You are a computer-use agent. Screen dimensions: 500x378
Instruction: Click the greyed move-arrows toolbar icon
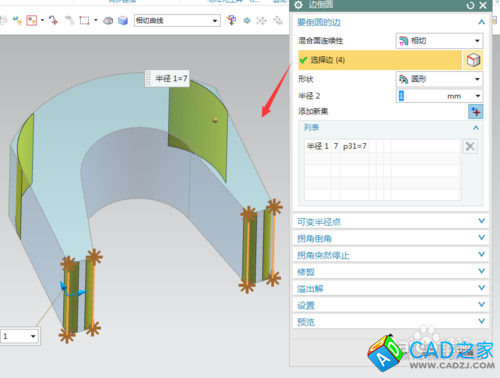point(278,21)
